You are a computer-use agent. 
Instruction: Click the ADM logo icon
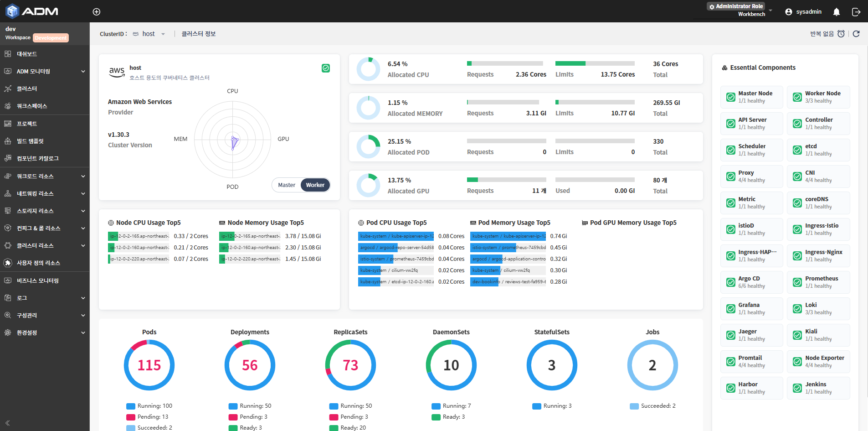click(12, 11)
